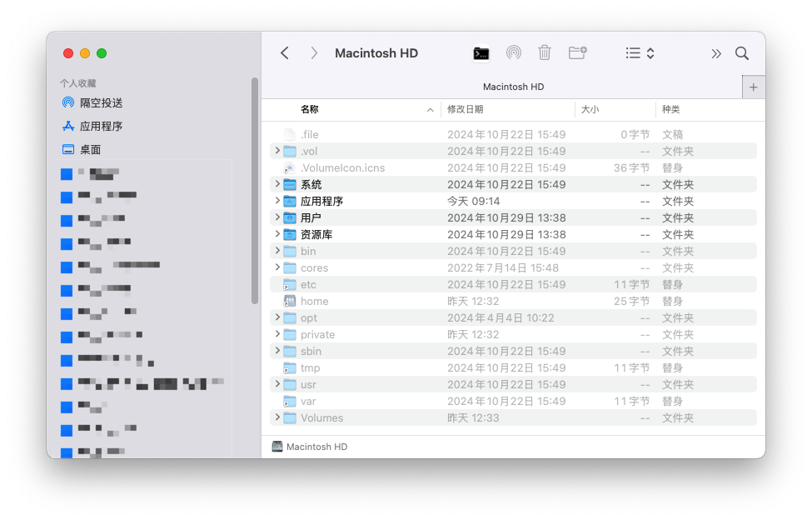812x520 pixels.
Task: Open Terminal from the toolbar icon
Action: (481, 52)
